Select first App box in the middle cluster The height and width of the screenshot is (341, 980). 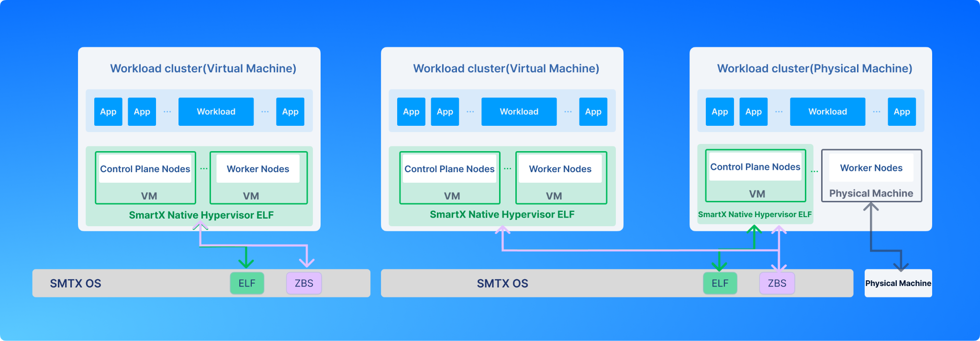[411, 111]
